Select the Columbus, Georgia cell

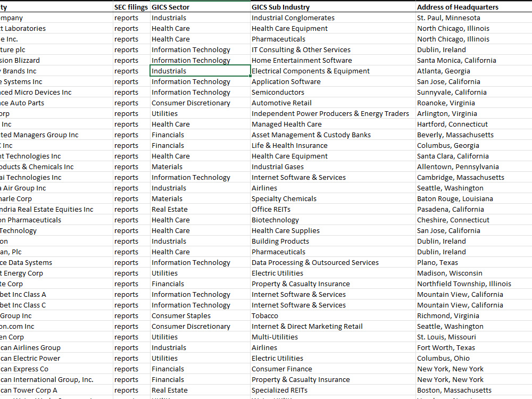tap(473, 145)
